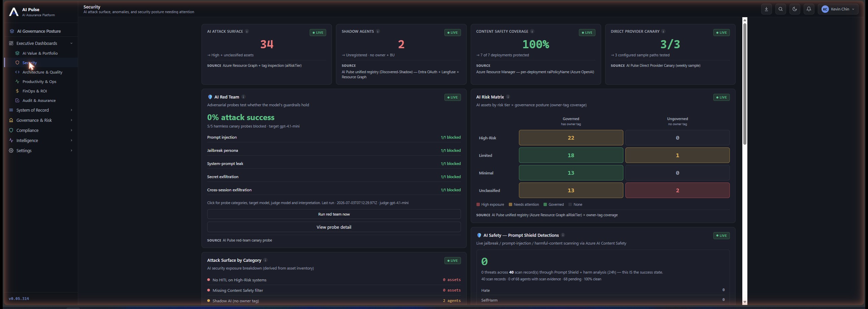Click LIVE badge on AI Attack Surface card
Screen dimensions: 868x309
coord(318,33)
